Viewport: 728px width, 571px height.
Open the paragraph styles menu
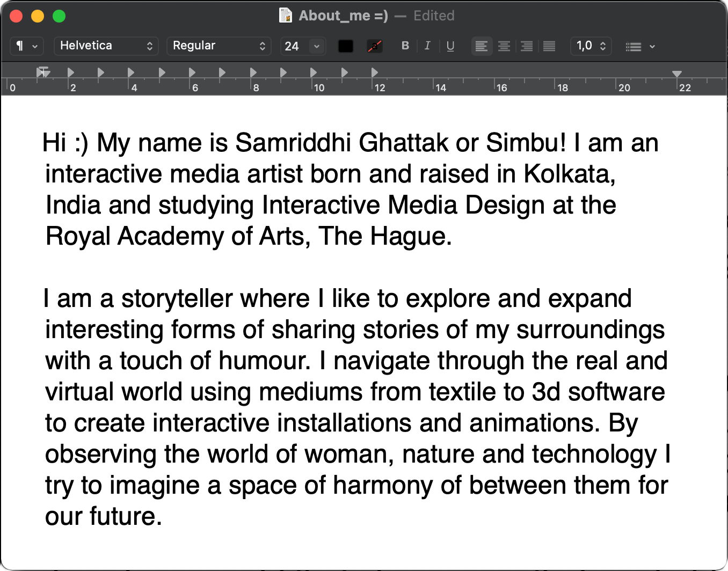[27, 46]
